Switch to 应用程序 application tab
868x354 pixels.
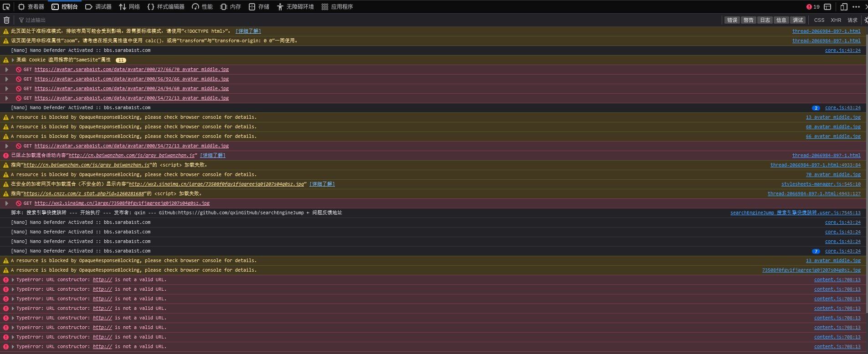point(337,7)
